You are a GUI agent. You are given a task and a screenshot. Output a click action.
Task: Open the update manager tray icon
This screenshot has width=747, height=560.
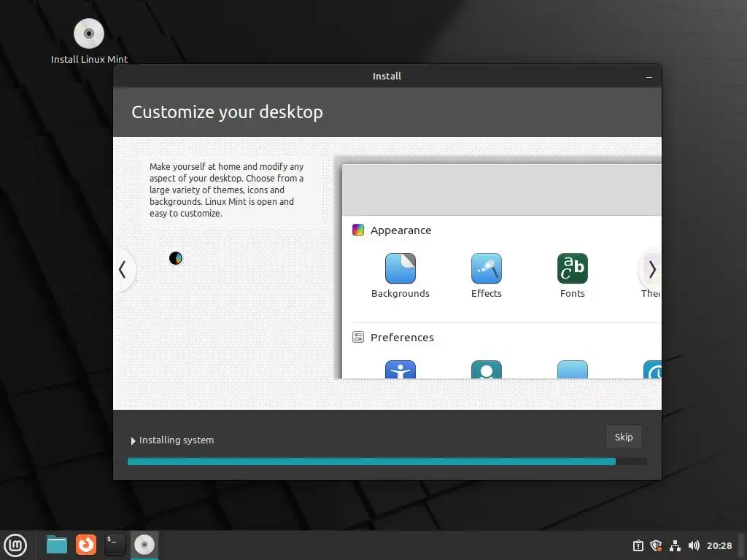click(638, 545)
